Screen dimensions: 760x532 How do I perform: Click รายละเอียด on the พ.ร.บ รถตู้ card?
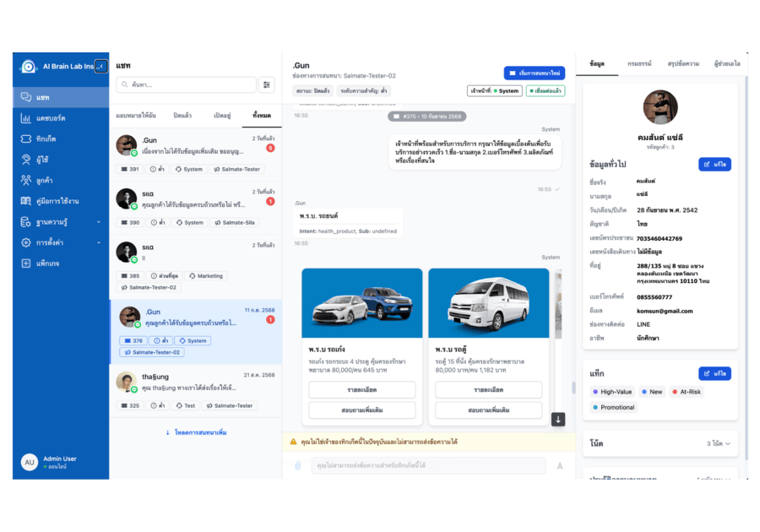(488, 390)
